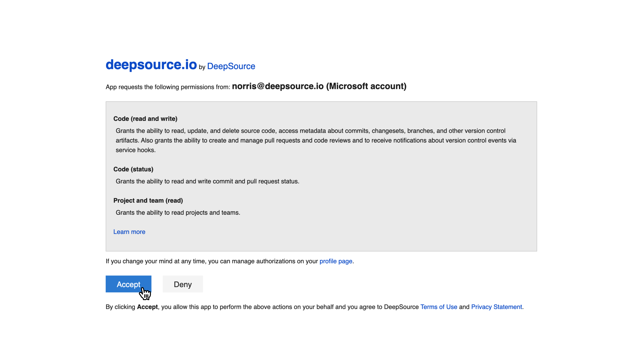Image resolution: width=644 pixels, height=362 pixels.
Task: Click the Project and team (read) heading
Action: click(148, 201)
